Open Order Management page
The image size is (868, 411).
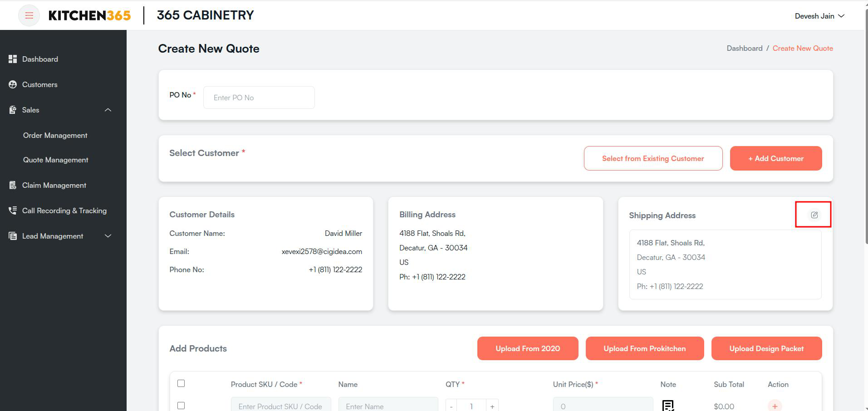click(55, 135)
